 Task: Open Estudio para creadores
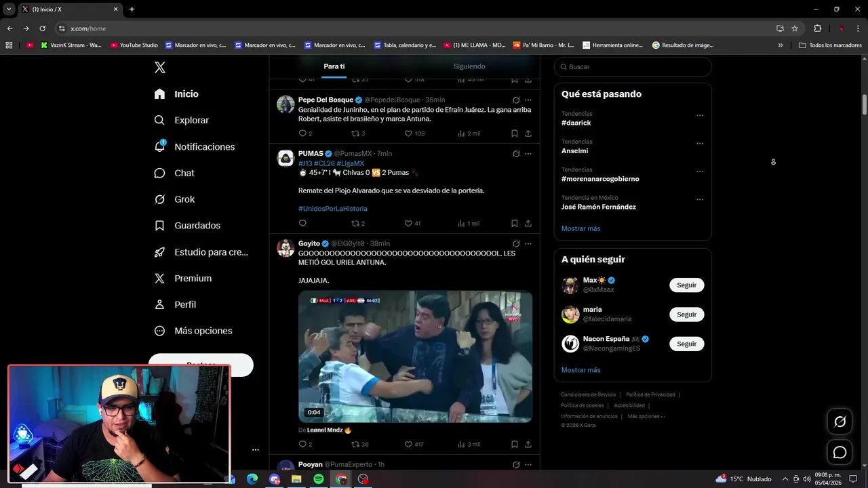point(201,252)
